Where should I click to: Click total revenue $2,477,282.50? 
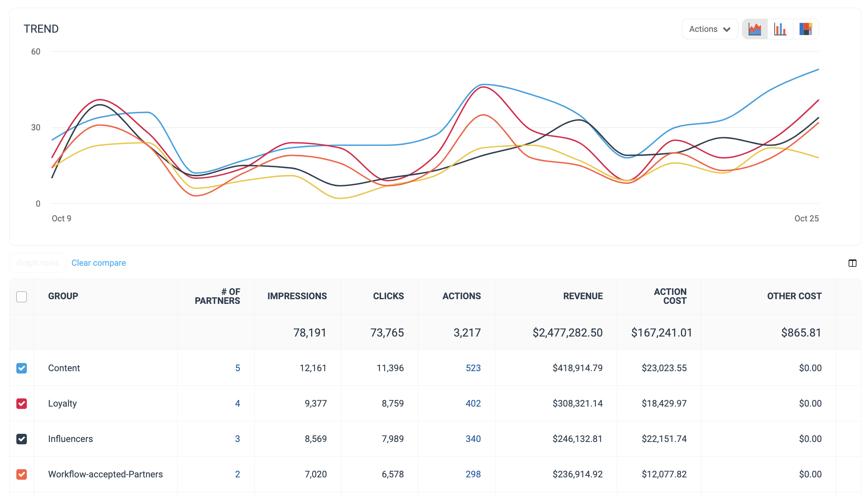point(567,333)
